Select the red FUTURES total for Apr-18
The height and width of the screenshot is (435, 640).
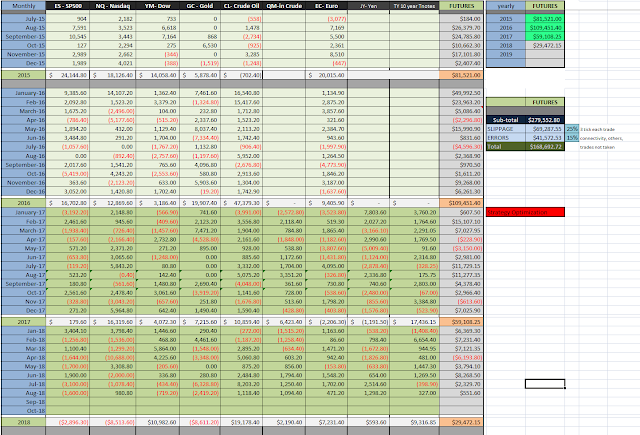click(x=461, y=357)
